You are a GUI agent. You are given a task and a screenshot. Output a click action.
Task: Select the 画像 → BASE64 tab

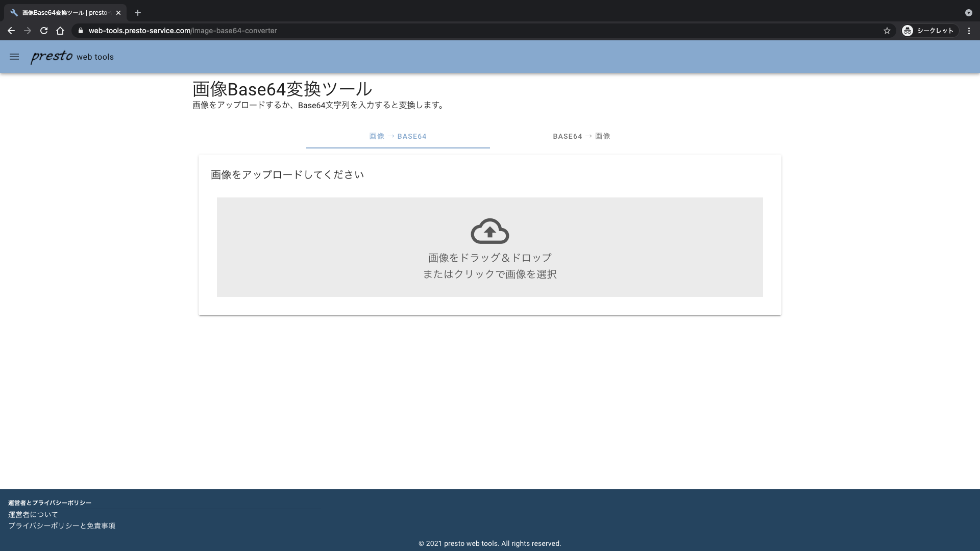398,136
